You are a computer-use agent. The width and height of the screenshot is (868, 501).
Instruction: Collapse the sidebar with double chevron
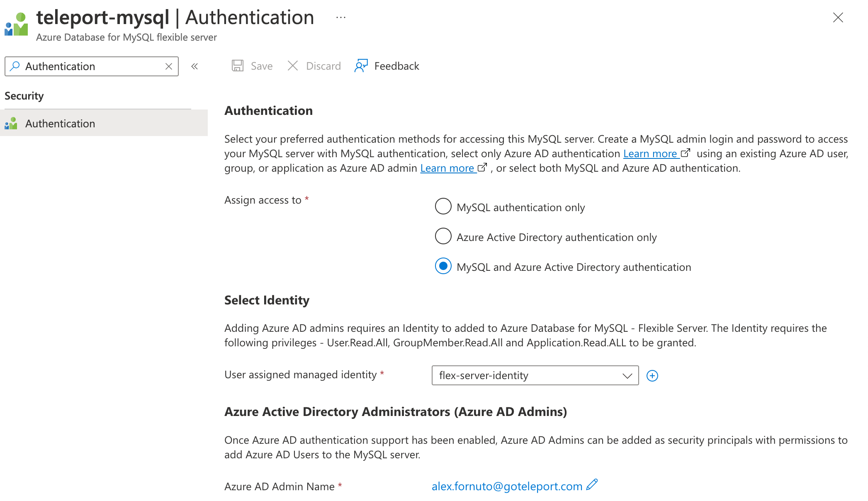click(195, 66)
